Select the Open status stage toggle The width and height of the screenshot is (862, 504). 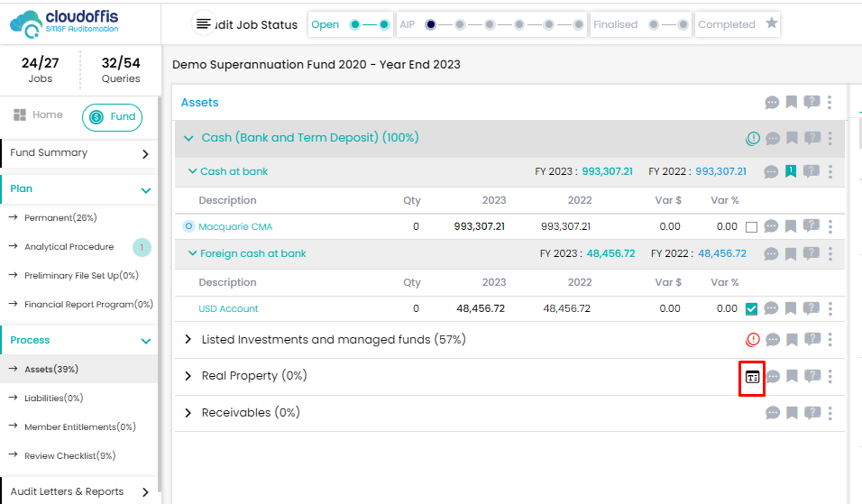[370, 24]
